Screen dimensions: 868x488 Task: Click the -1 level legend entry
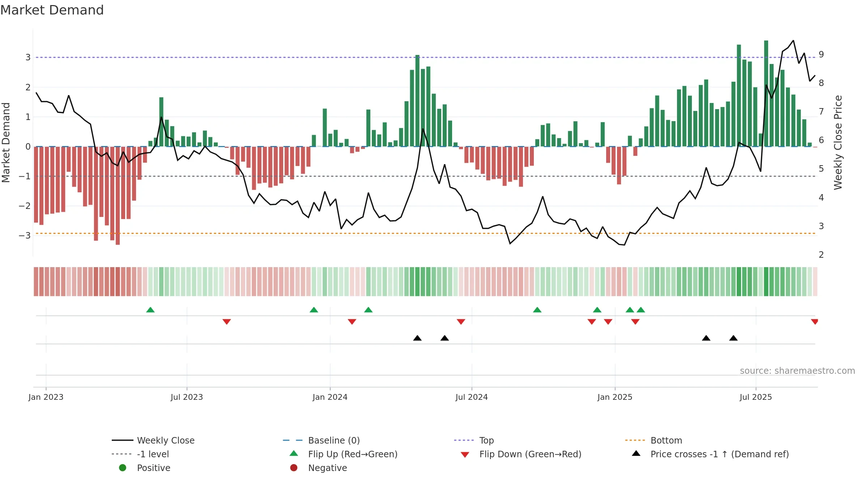click(x=140, y=454)
